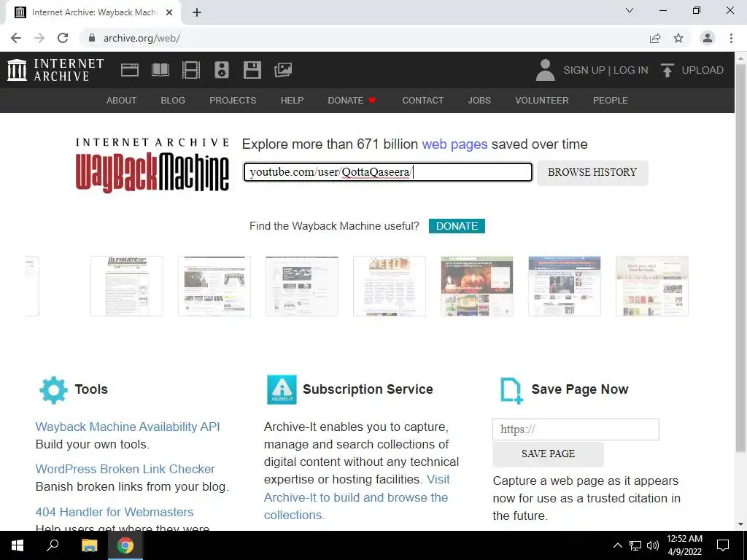Click the teal DONATE button
Screen dimensions: 747x560
point(457,226)
